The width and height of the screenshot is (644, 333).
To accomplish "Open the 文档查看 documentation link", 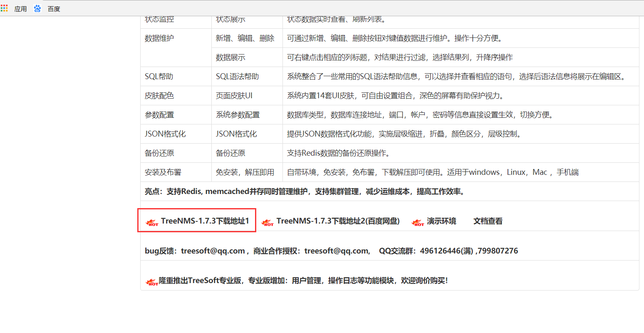I will (488, 221).
